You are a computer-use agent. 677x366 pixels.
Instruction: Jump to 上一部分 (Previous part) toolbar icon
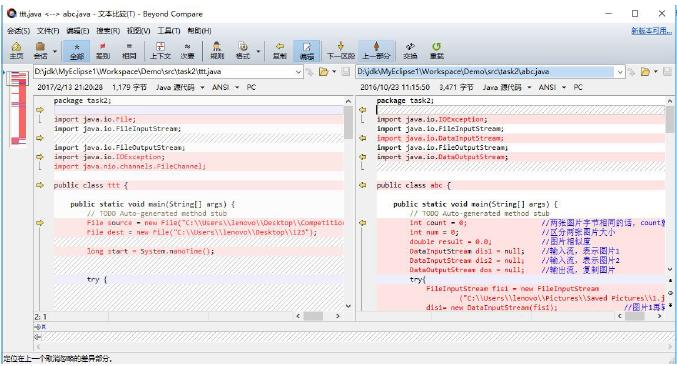coord(376,50)
